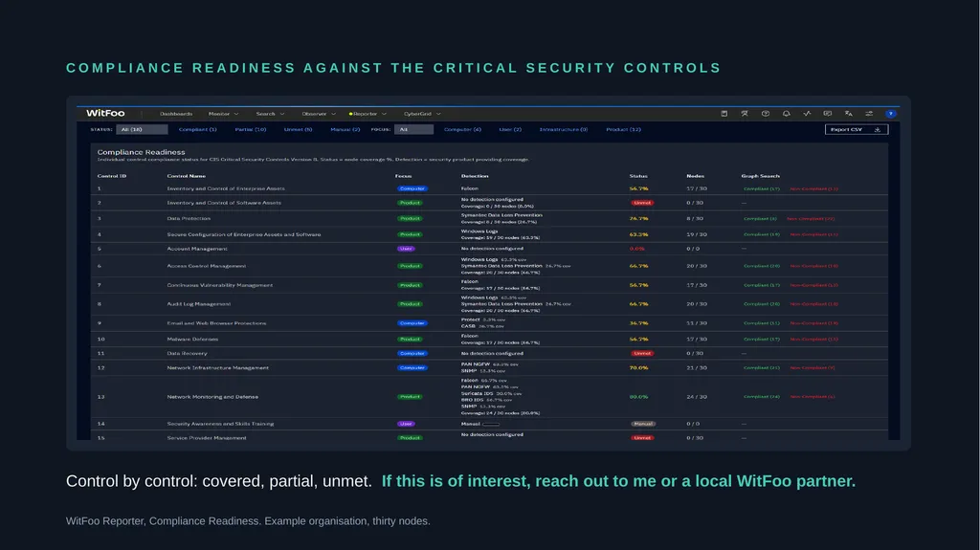Open Compliant link in Email and Web Browser row

(x=761, y=323)
